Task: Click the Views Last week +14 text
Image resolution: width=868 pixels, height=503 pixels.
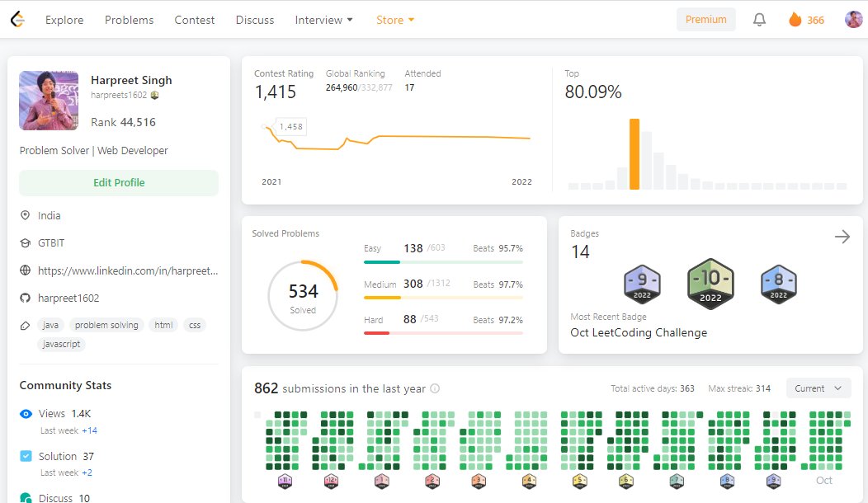Action: coord(68,430)
